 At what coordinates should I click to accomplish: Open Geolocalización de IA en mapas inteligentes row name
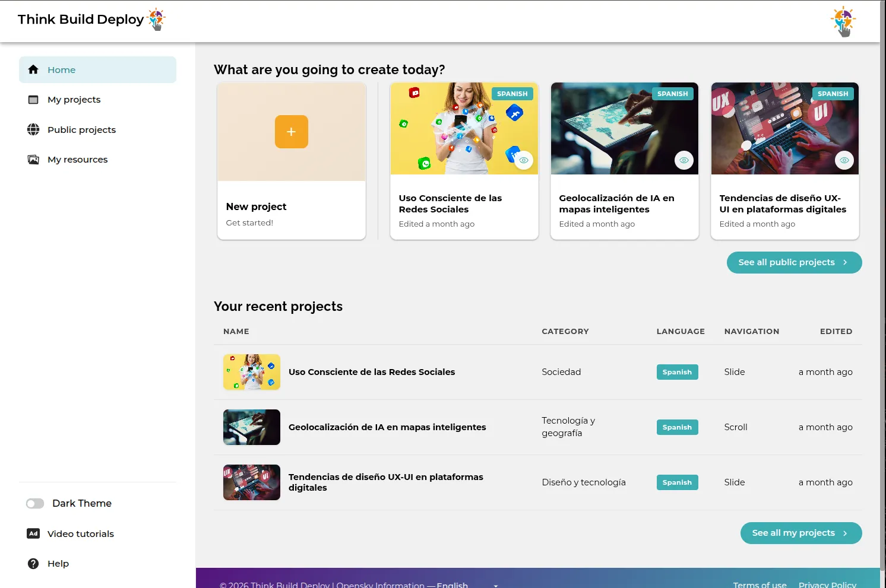[387, 427]
